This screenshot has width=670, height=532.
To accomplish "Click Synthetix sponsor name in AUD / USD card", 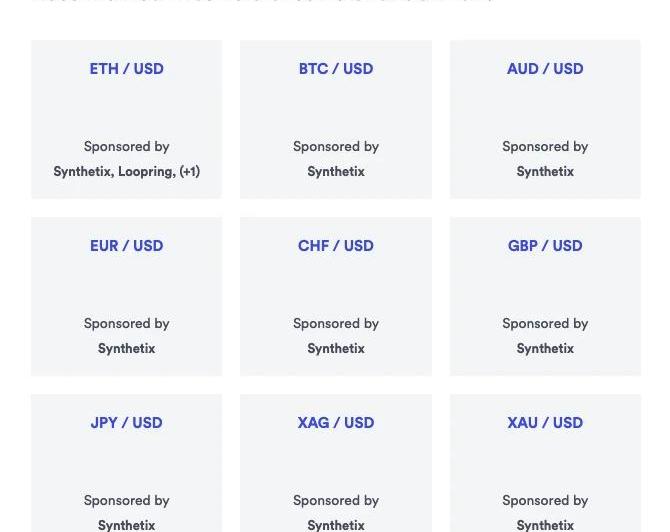I will (x=545, y=172).
